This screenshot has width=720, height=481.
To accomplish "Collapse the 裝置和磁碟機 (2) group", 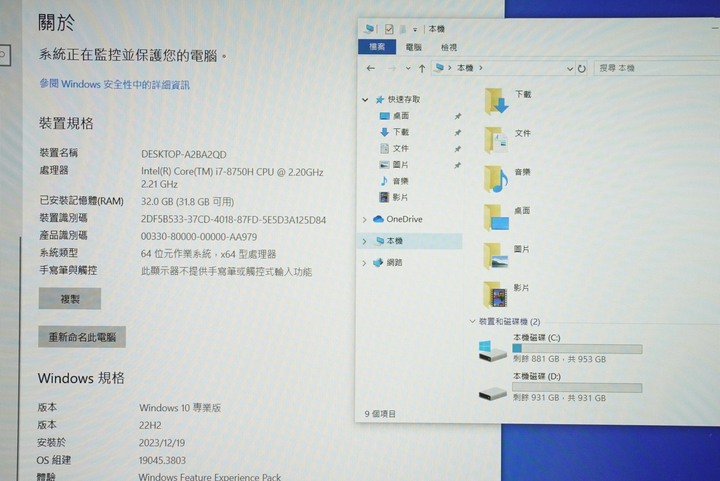I will pos(472,321).
